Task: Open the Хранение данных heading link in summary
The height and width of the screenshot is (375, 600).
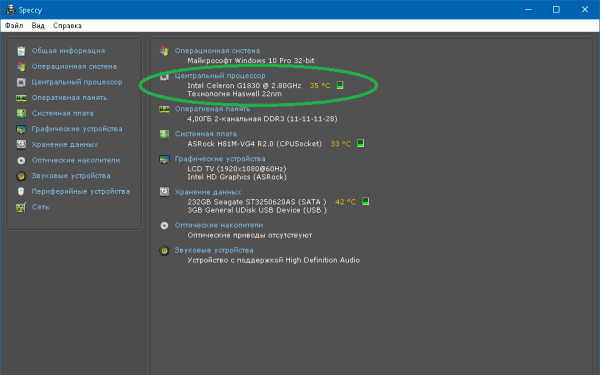Action: pos(208,192)
